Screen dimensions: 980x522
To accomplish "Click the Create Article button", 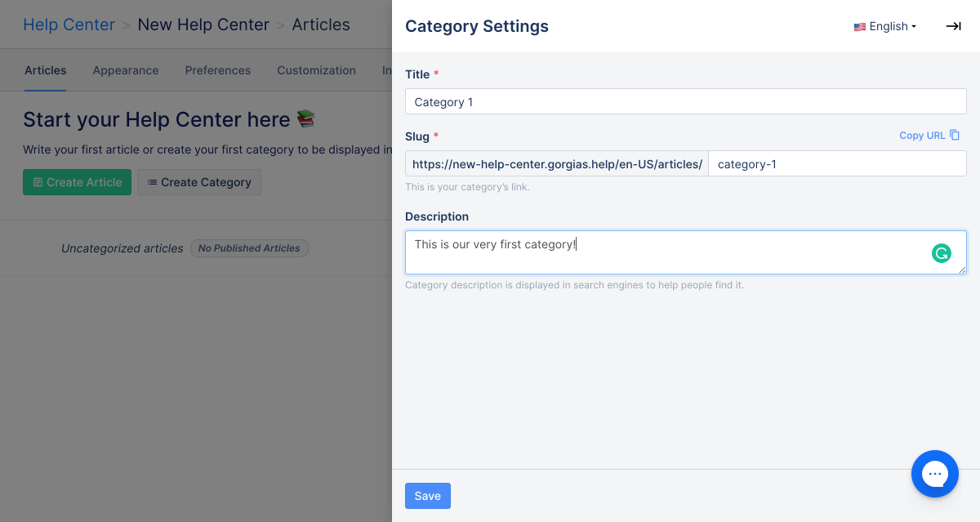I will tap(77, 182).
